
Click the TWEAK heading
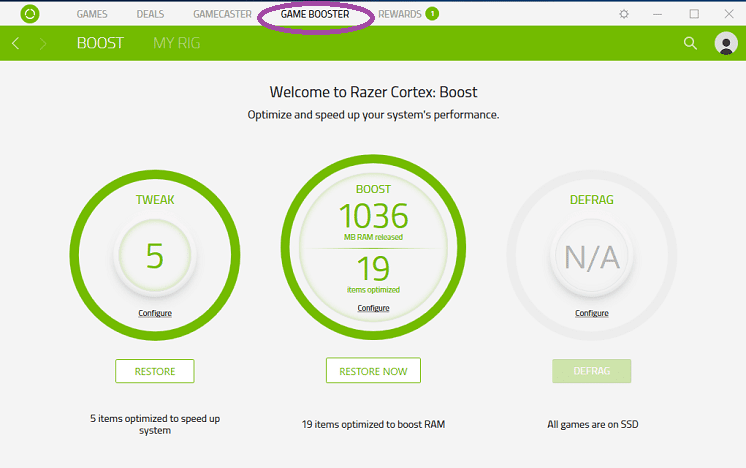(155, 200)
